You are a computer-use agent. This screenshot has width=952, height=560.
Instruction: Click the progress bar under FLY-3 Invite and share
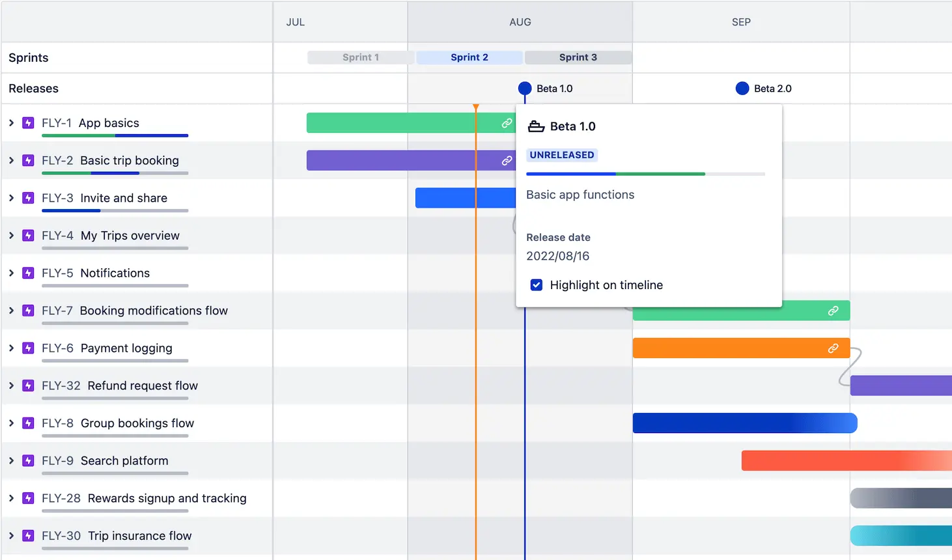click(115, 210)
